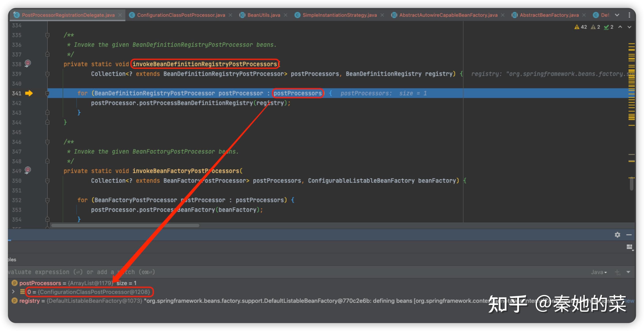Select the registry variable in the Variables pane
Viewport: 644px width, 331px height.
pos(30,301)
